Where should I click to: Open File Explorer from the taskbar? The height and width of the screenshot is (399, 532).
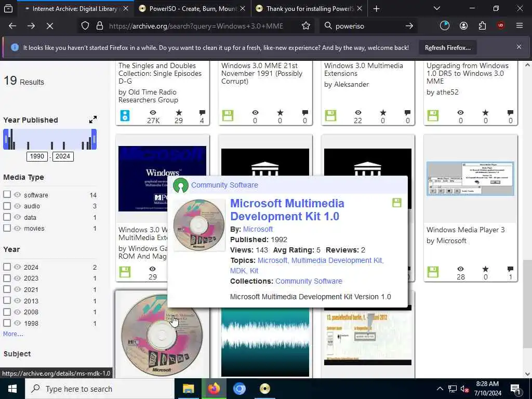188,389
